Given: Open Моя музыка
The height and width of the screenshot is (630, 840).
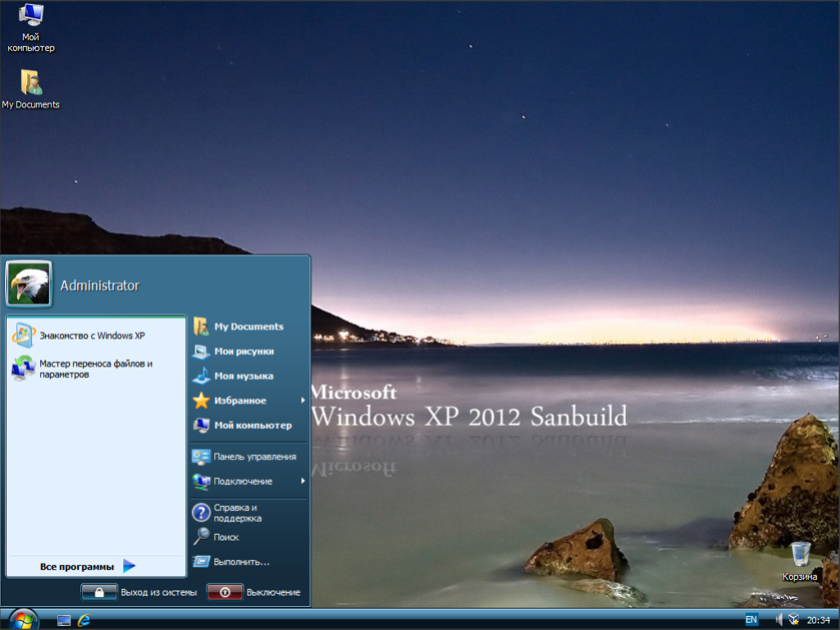Looking at the screenshot, I should [x=249, y=376].
